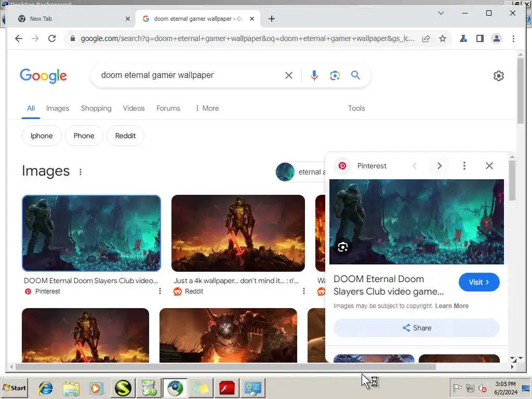Apply the Reddit filter chip

[125, 136]
